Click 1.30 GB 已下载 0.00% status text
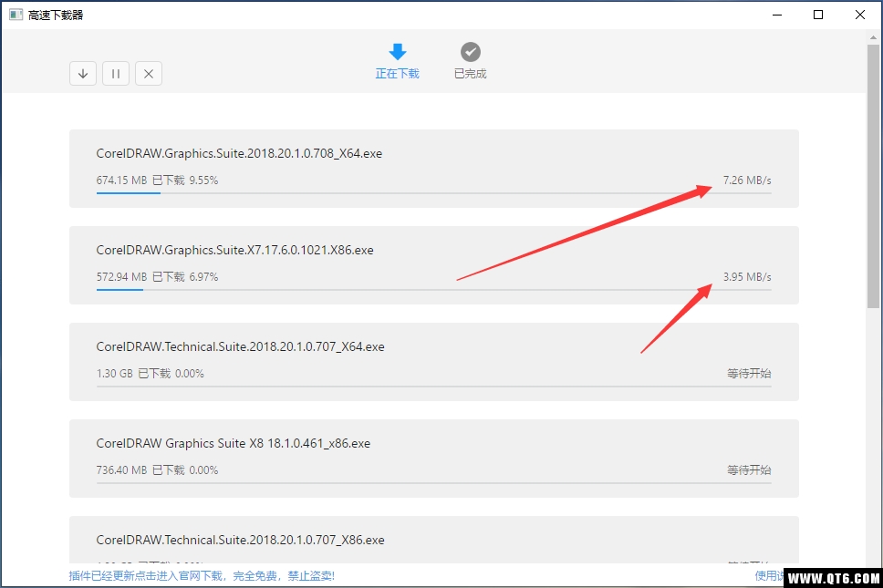Viewport: 883px width, 588px height. click(150, 374)
